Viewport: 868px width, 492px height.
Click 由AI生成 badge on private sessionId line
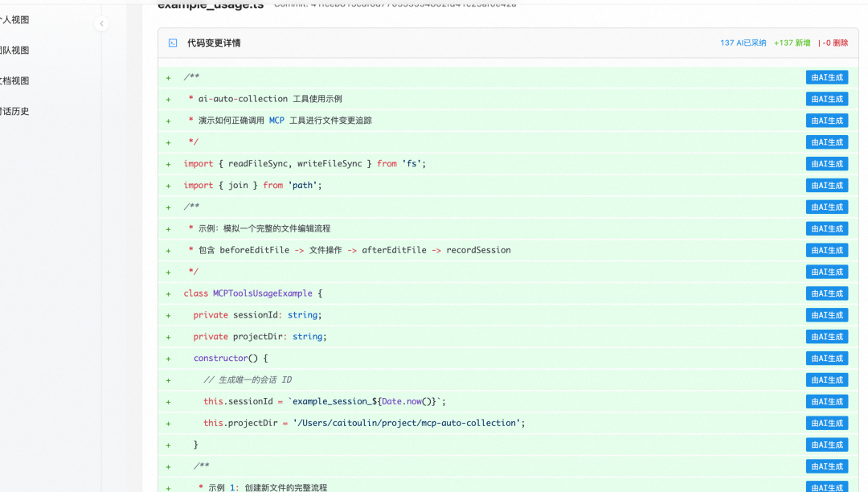click(x=826, y=315)
